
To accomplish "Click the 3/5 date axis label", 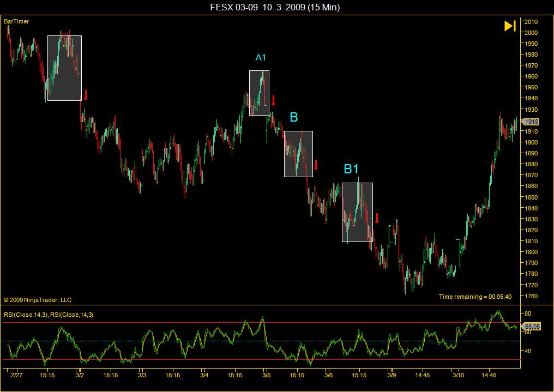I will (x=267, y=375).
